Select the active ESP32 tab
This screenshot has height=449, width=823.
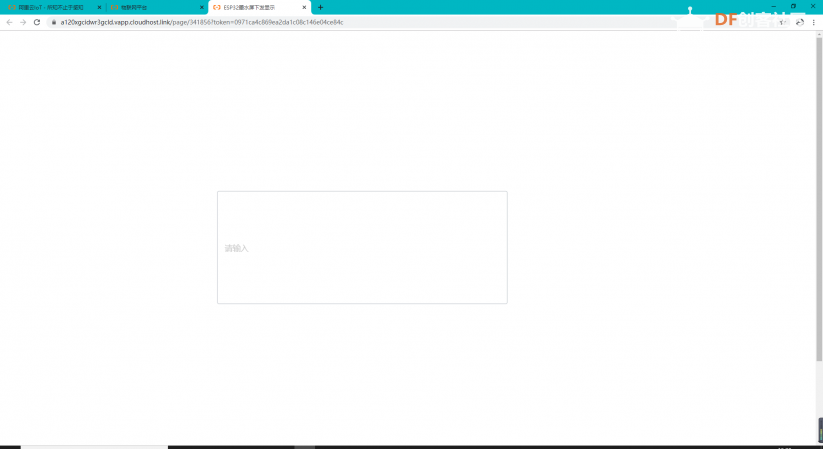point(259,7)
